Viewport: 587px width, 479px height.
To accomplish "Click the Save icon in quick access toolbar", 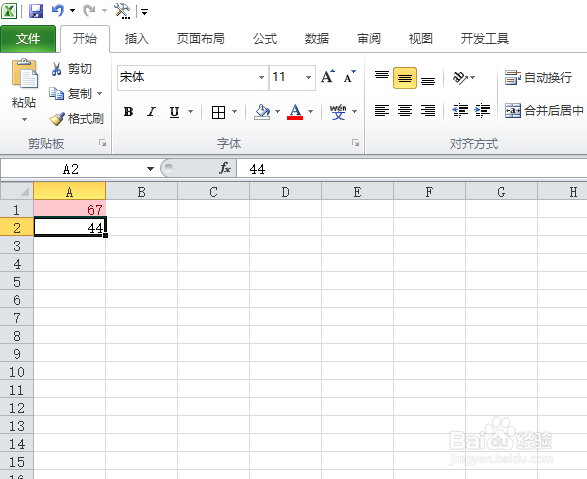I will point(36,11).
